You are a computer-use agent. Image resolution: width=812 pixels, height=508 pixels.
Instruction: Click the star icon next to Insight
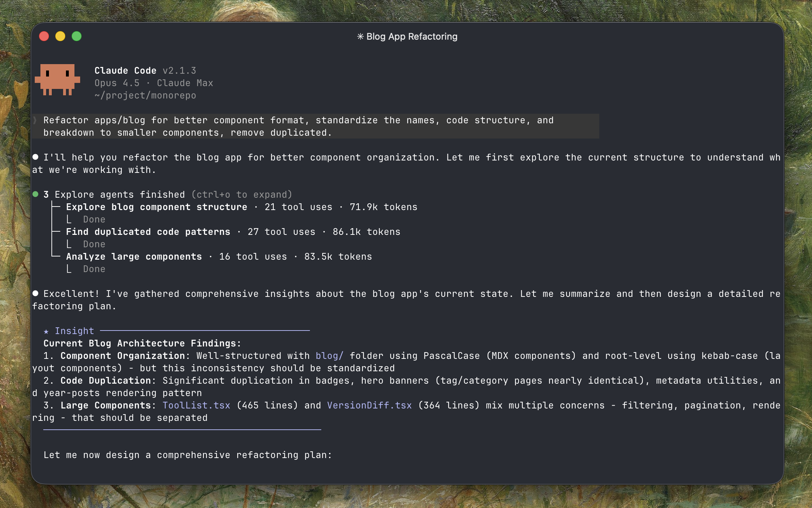[46, 331]
